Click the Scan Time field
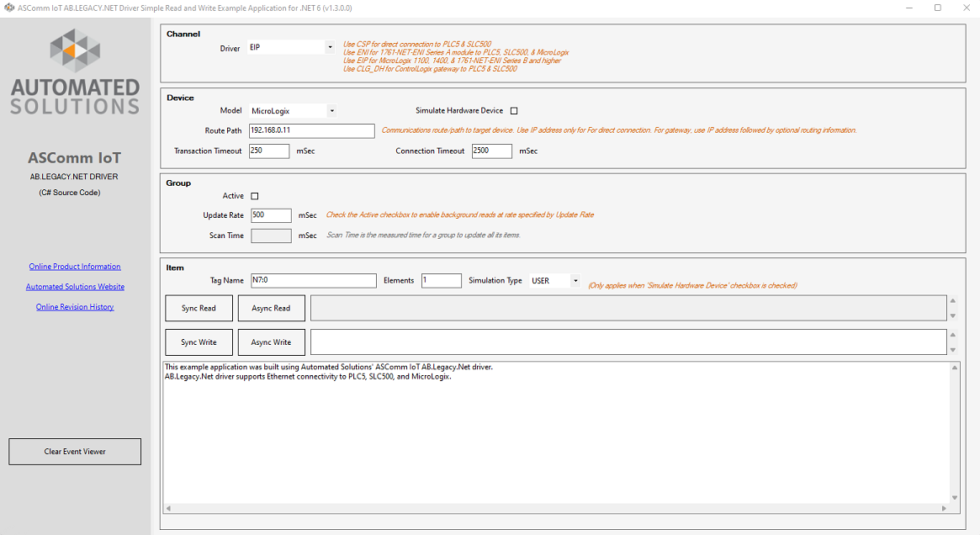Viewport: 980px width, 535px height. click(271, 236)
